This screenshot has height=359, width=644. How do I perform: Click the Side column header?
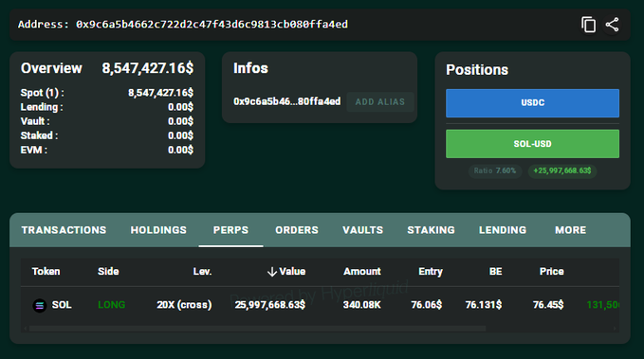pos(108,272)
